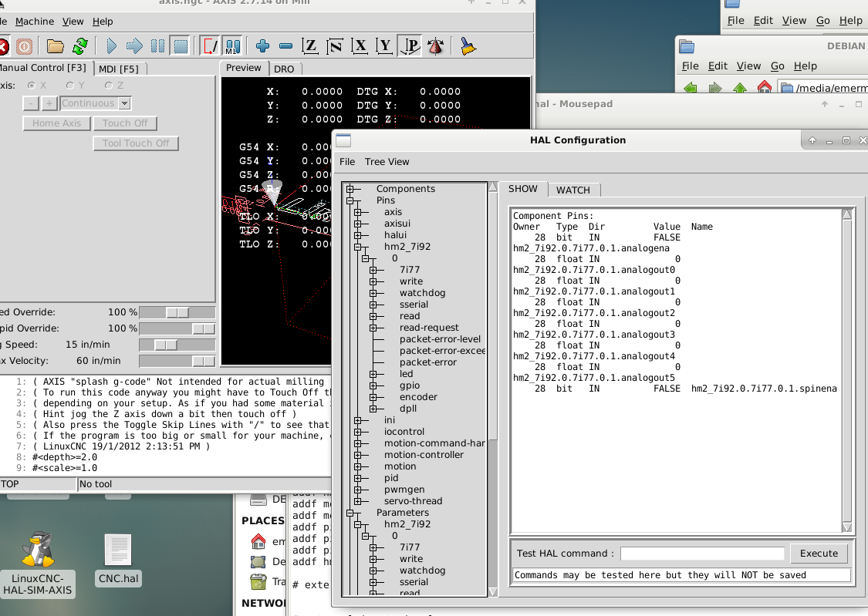The height and width of the screenshot is (616, 868).
Task: Clear live plot with the broom icon
Action: tap(468, 46)
